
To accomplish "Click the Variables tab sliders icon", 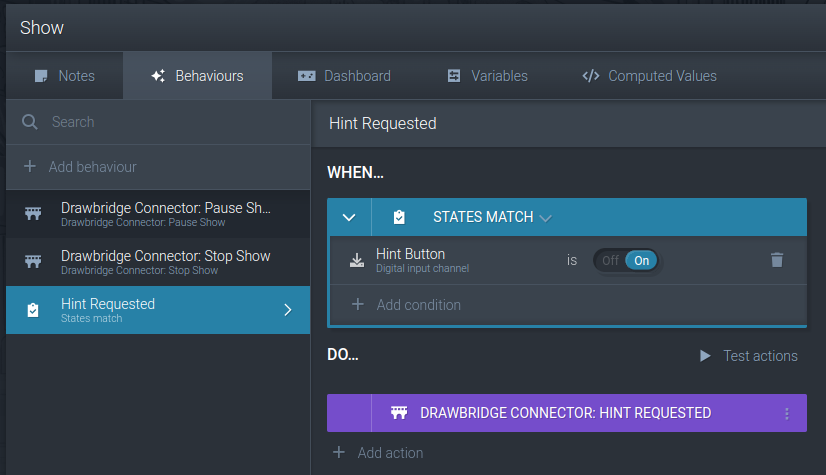I will [454, 76].
